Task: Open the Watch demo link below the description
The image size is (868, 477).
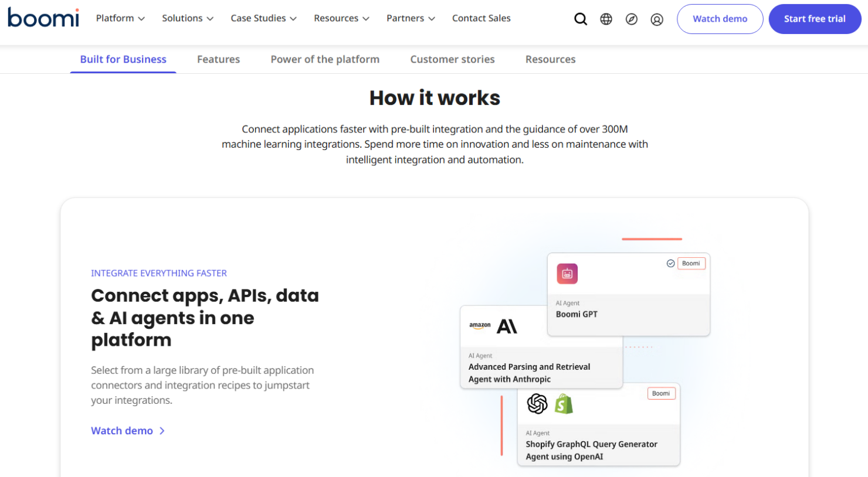Action: click(122, 431)
